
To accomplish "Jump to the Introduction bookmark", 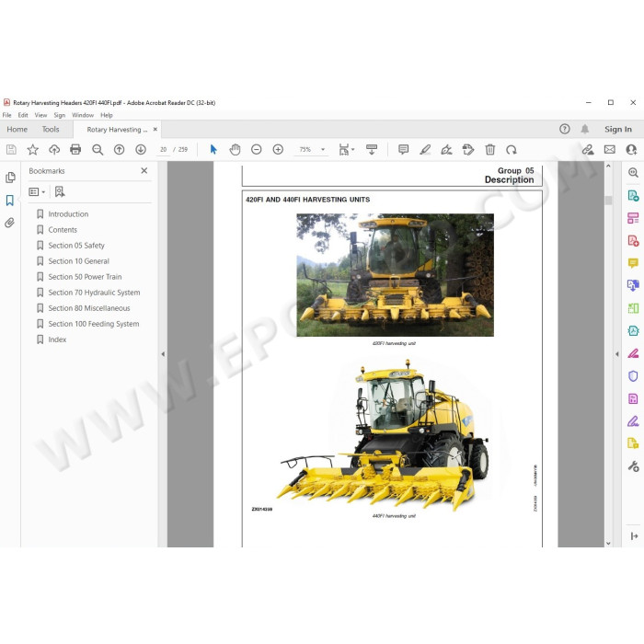I will point(68,214).
